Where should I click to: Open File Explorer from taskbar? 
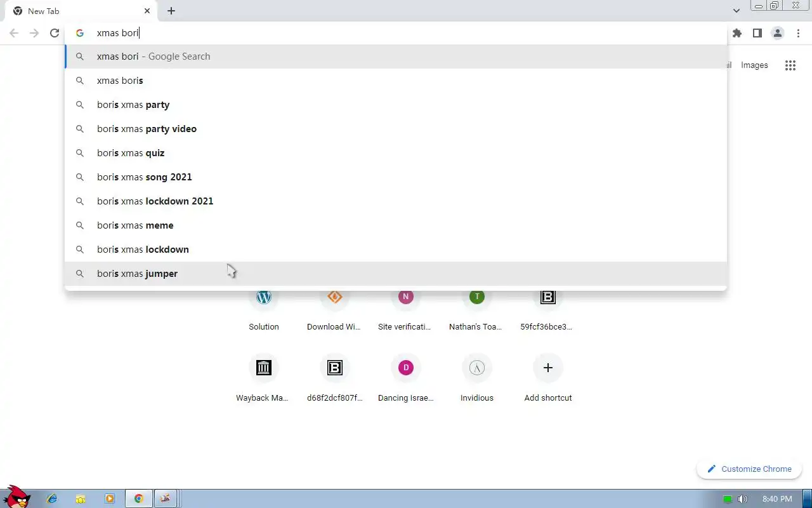pyautogui.click(x=81, y=499)
